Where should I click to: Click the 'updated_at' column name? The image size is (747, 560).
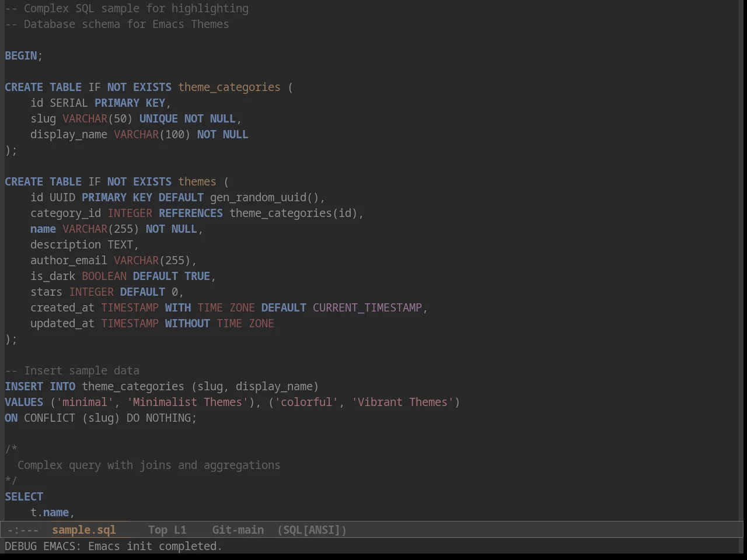(x=62, y=323)
